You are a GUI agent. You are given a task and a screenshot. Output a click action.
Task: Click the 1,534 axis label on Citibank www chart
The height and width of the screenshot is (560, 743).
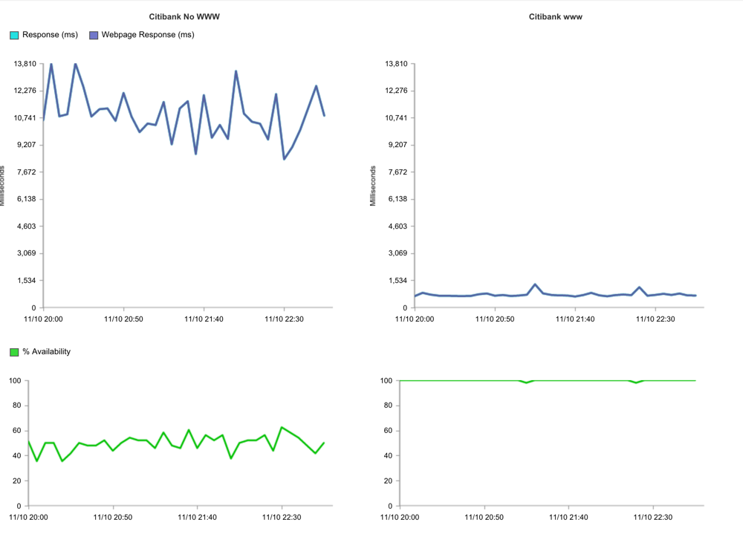(x=398, y=281)
